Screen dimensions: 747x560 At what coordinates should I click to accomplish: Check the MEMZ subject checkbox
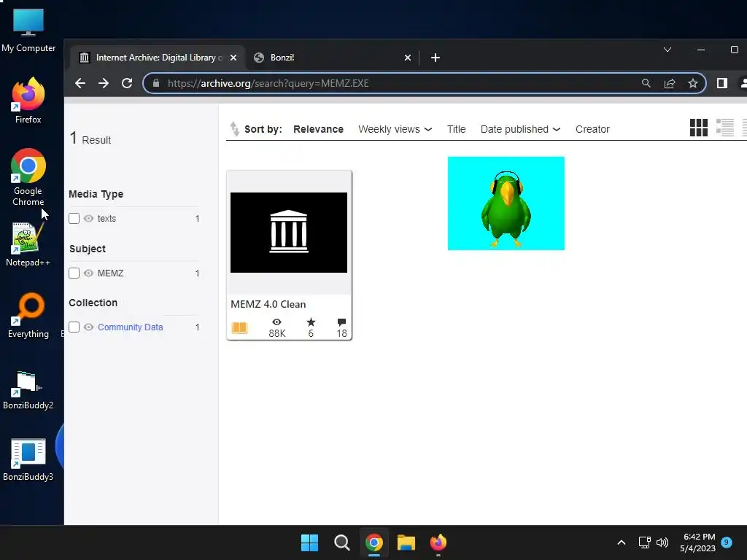coord(74,273)
